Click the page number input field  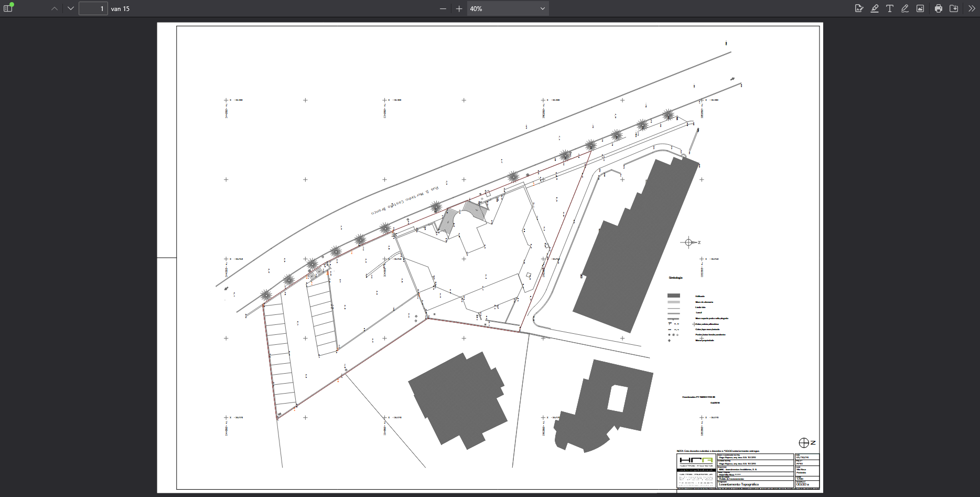point(93,8)
